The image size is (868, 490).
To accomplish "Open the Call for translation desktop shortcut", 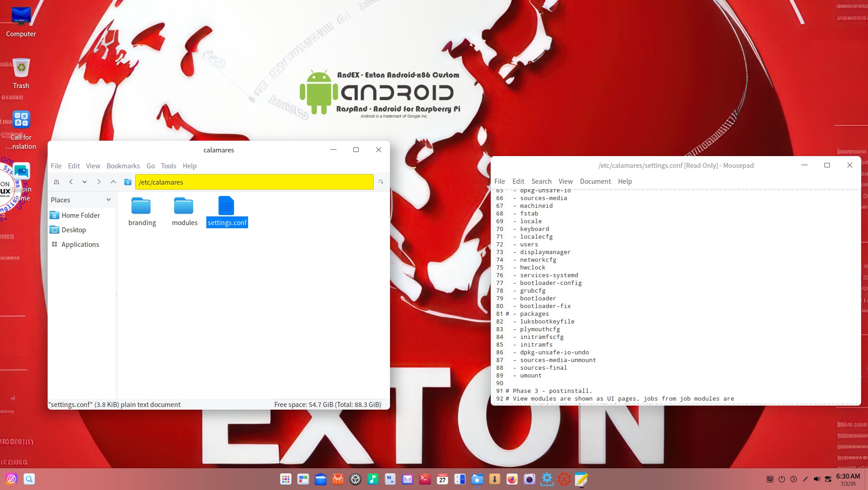I will click(21, 130).
